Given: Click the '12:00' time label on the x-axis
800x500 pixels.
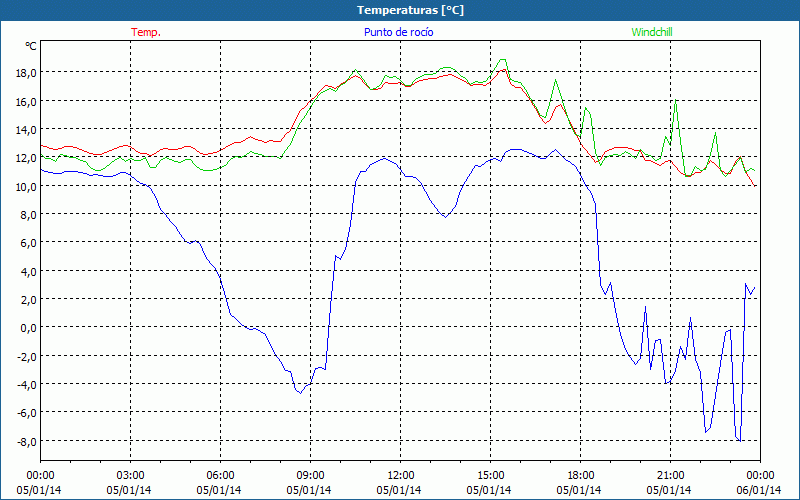Looking at the screenshot, I should click(401, 476).
